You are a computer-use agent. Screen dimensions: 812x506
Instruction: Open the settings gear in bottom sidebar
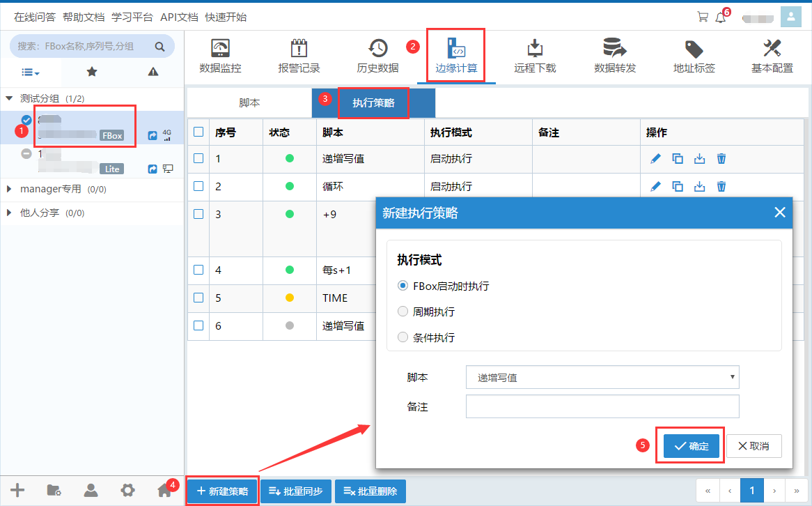pos(127,490)
